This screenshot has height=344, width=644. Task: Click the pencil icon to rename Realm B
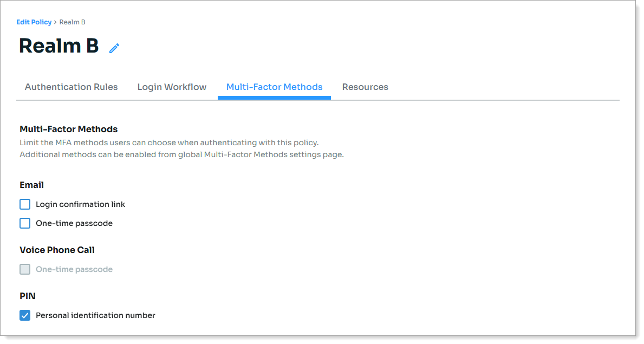[x=114, y=48]
